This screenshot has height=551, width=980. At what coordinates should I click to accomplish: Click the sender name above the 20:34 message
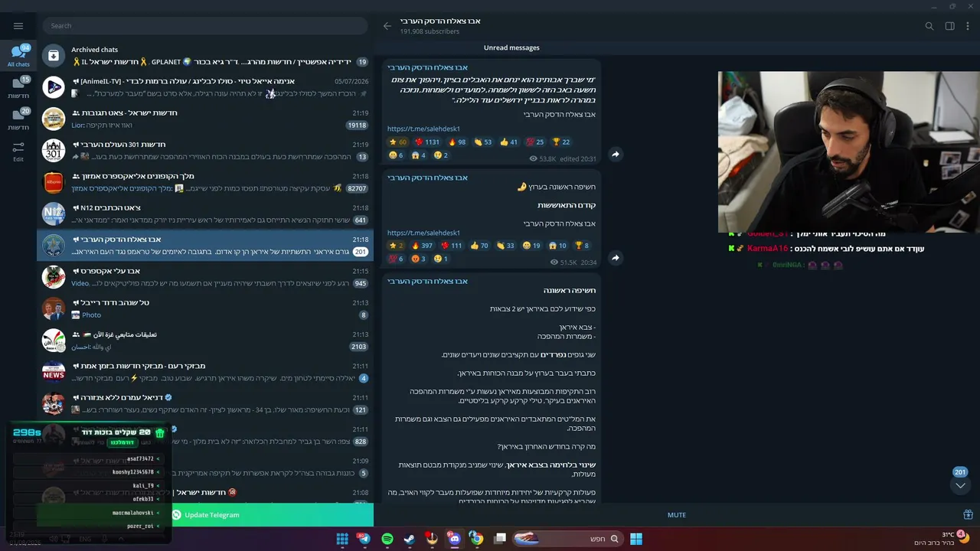click(427, 178)
